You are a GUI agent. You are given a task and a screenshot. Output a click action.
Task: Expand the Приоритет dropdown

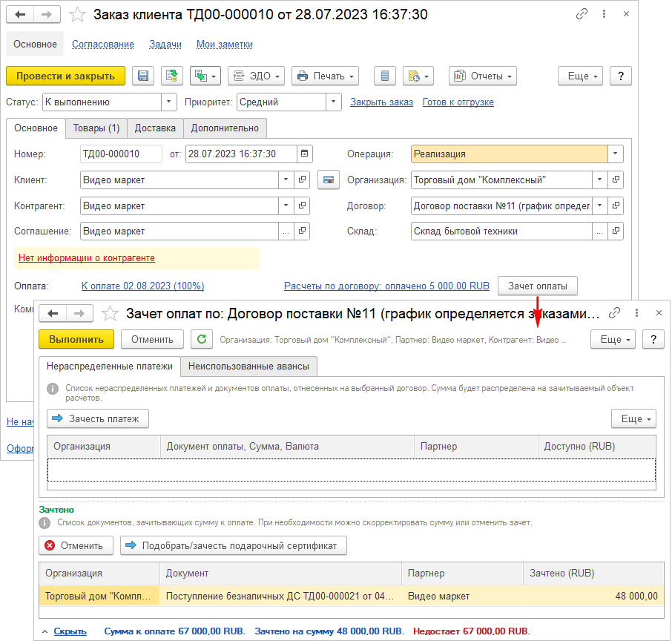(x=334, y=102)
